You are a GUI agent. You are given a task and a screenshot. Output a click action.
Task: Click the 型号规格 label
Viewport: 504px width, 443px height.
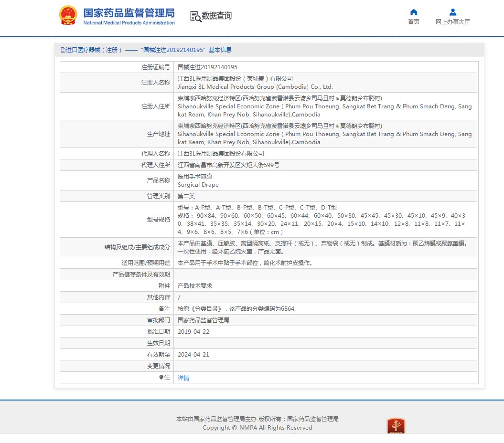159,220
